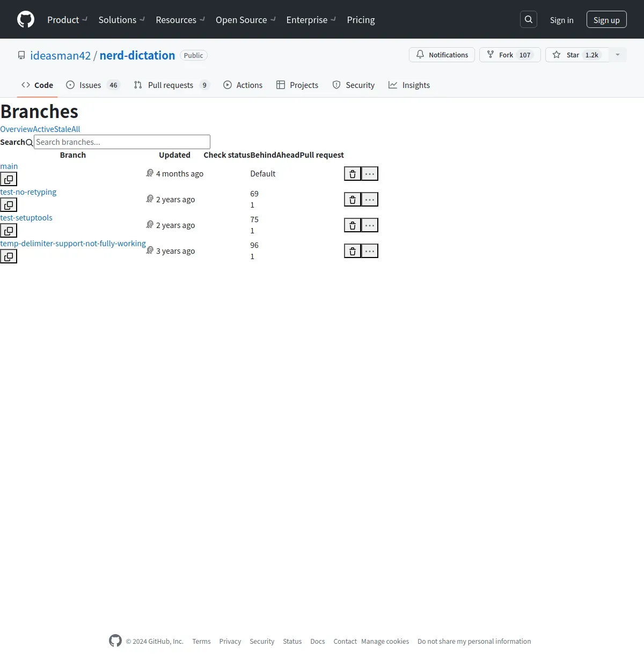The image size is (644, 669).
Task: Show the Stale branches view
Action: (63, 129)
